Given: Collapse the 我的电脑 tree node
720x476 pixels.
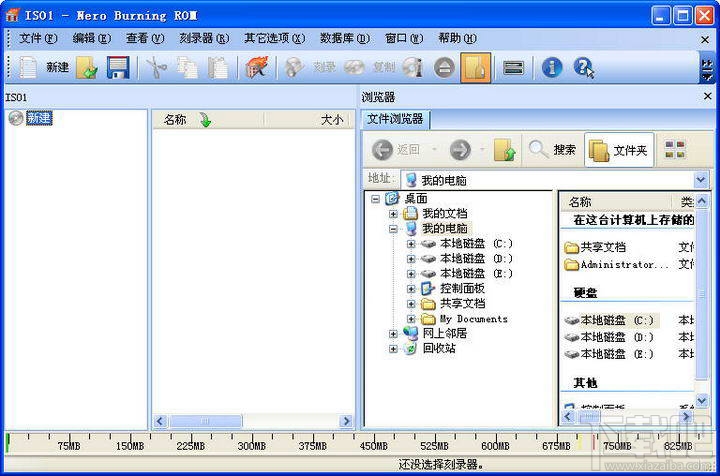Looking at the screenshot, I should (393, 229).
